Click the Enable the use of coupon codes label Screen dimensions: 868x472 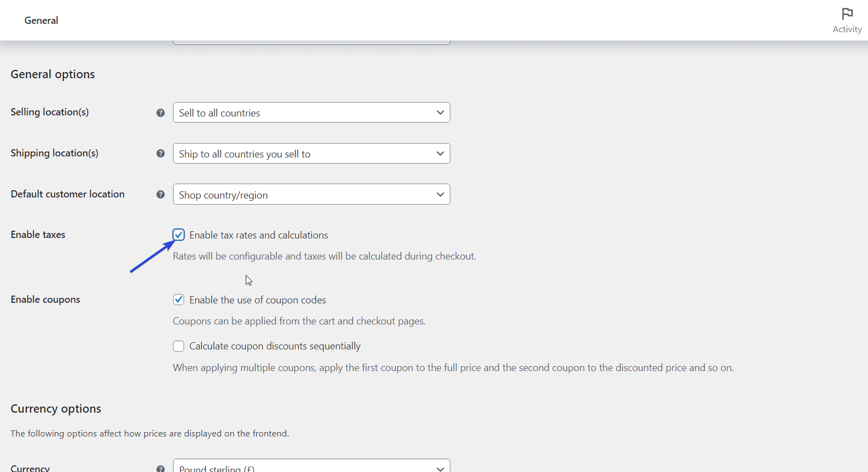point(258,300)
